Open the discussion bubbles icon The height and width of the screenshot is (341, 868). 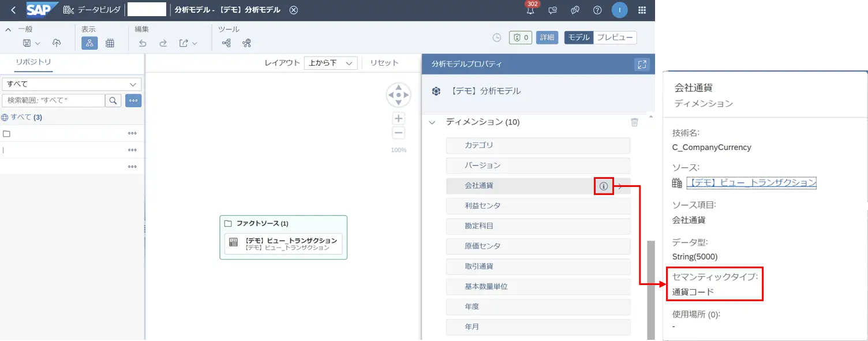575,10
